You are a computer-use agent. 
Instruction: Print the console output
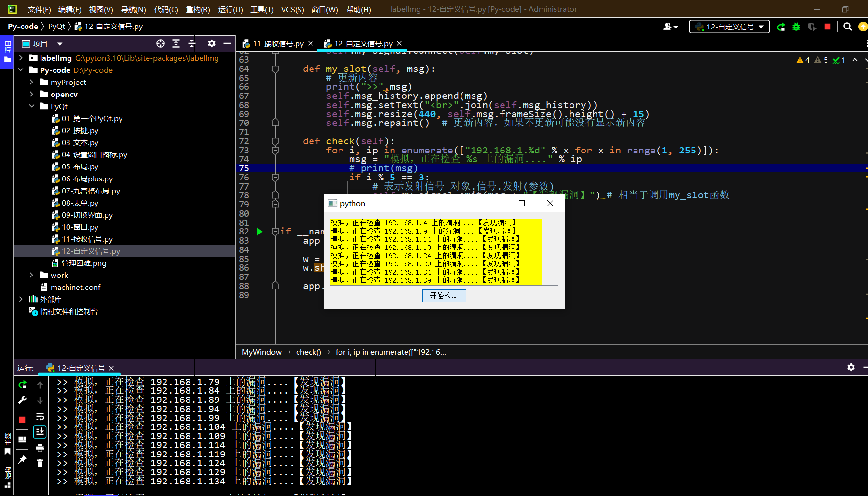40,448
